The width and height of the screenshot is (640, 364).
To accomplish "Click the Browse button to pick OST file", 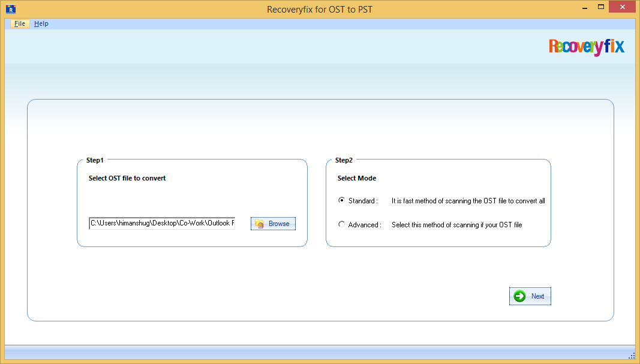I will (273, 224).
